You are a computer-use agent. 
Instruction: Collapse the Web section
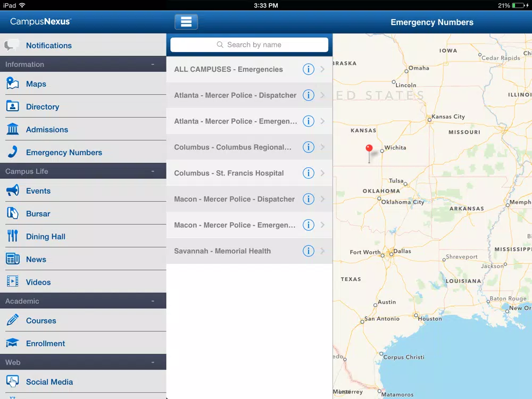(153, 362)
